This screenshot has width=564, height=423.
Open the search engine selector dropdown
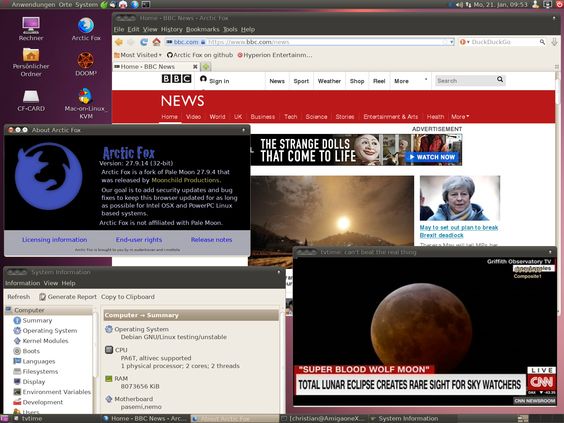[x=464, y=42]
